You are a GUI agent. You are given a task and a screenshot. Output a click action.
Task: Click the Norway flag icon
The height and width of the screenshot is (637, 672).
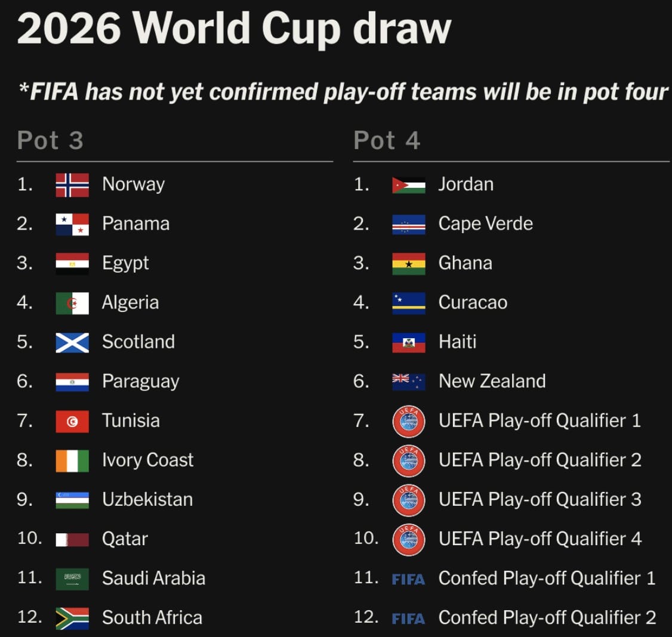tap(72, 185)
